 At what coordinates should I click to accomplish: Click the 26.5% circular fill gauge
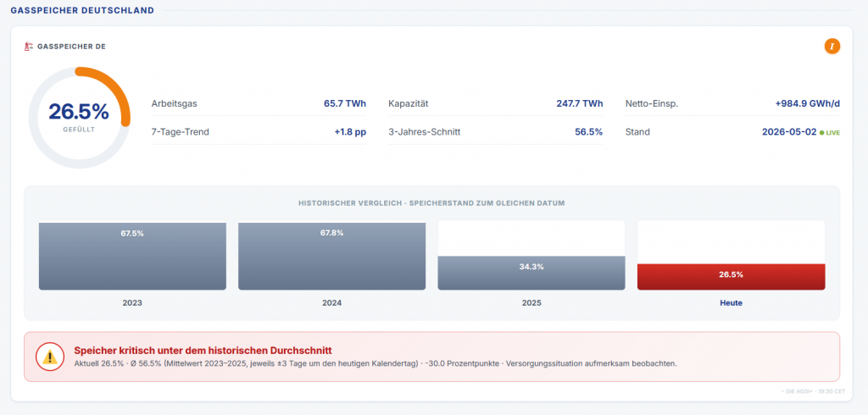click(x=79, y=118)
